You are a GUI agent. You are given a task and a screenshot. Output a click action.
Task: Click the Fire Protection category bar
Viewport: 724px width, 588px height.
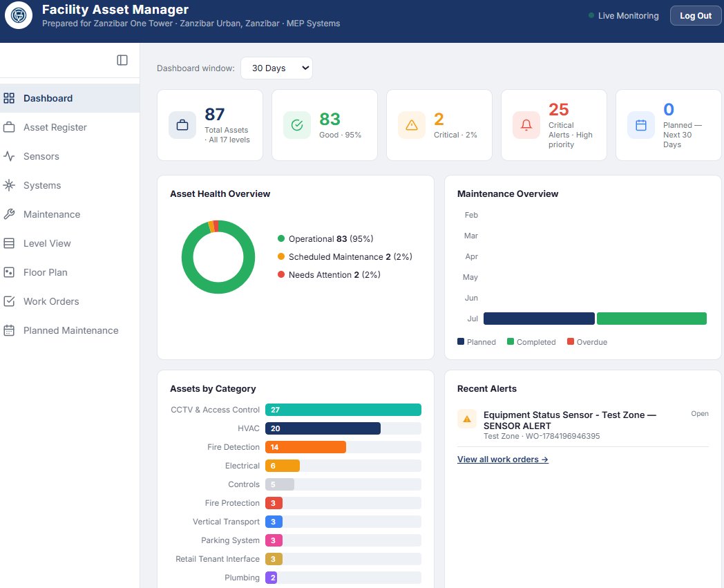pyautogui.click(x=274, y=502)
